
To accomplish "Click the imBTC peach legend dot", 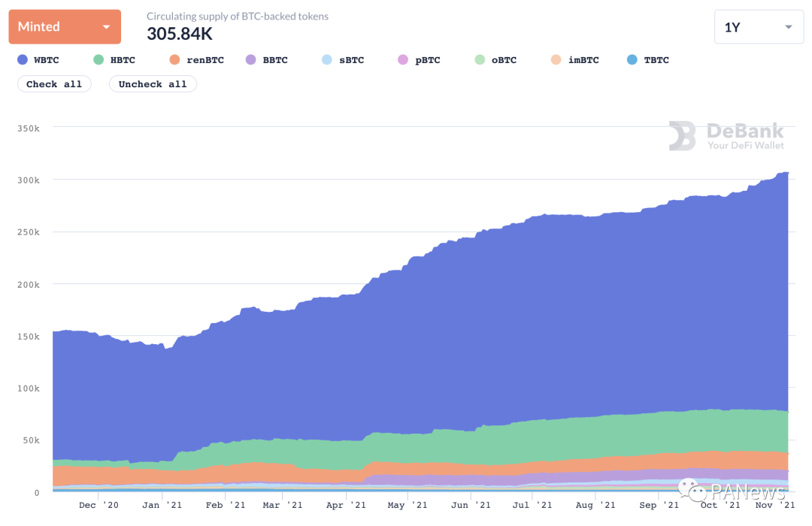I will (x=556, y=60).
